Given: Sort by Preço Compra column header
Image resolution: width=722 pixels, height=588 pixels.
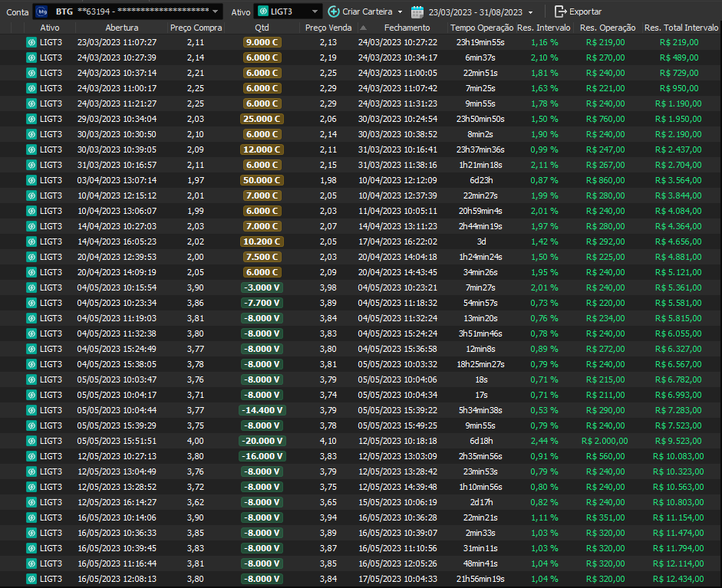Looking at the screenshot, I should (x=196, y=28).
